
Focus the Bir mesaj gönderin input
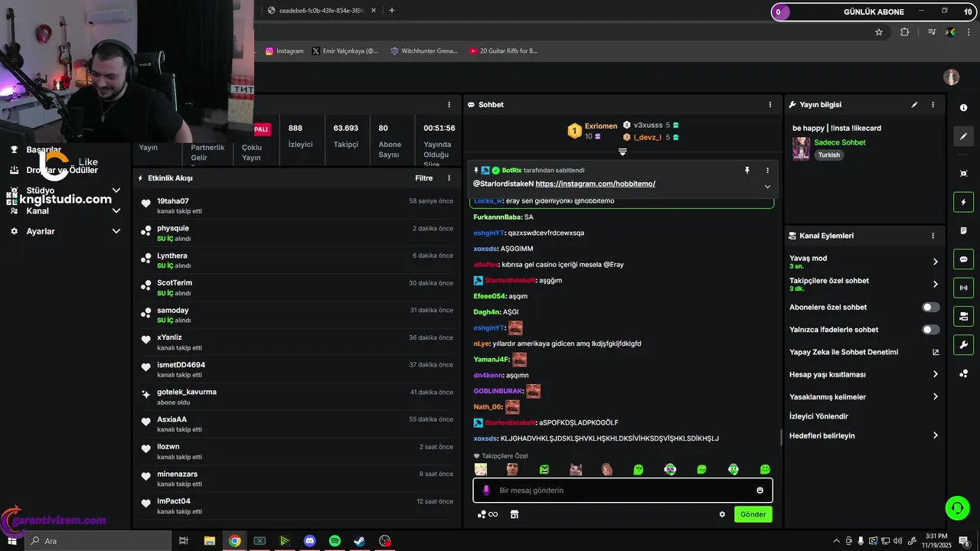(x=622, y=491)
